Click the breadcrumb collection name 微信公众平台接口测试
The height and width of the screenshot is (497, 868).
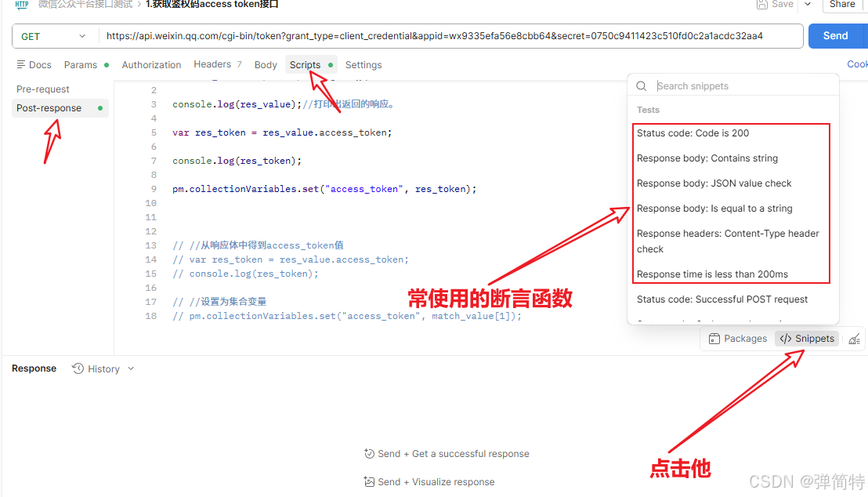[x=85, y=5]
